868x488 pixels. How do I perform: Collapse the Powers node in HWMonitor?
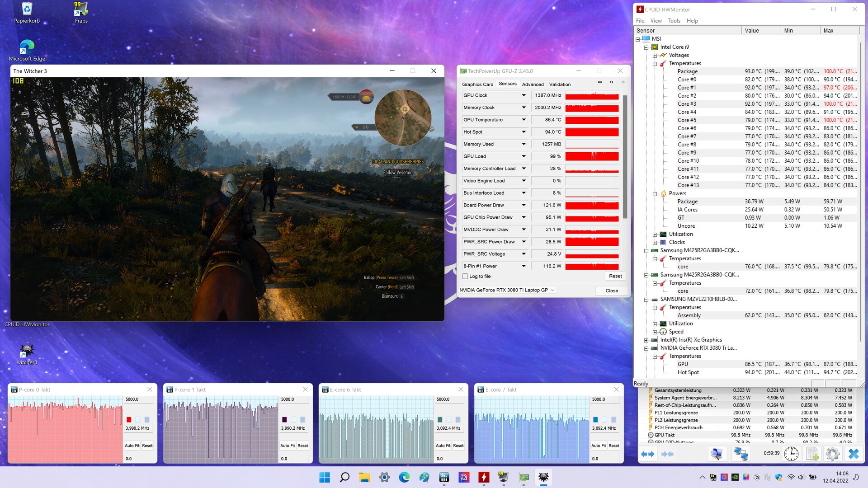[655, 193]
